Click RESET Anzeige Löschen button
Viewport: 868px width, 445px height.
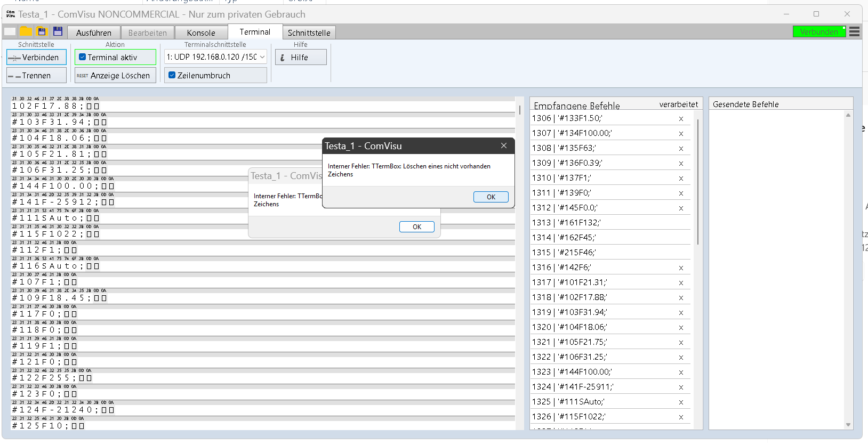(115, 76)
